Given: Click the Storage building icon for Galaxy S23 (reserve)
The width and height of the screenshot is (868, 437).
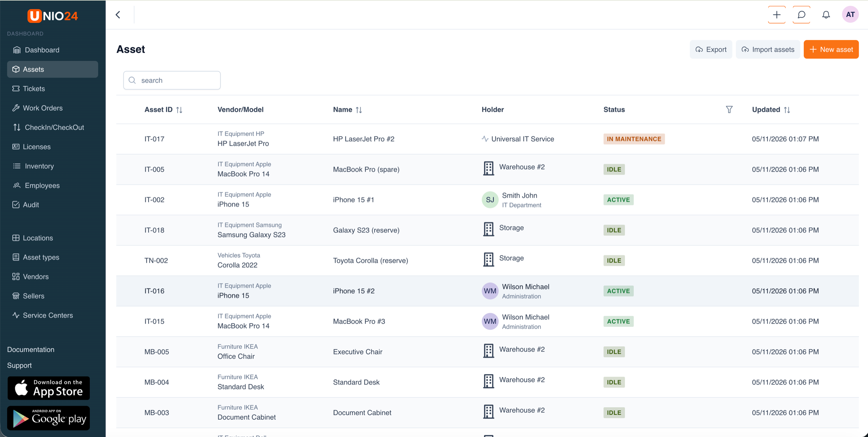Looking at the screenshot, I should tap(488, 229).
